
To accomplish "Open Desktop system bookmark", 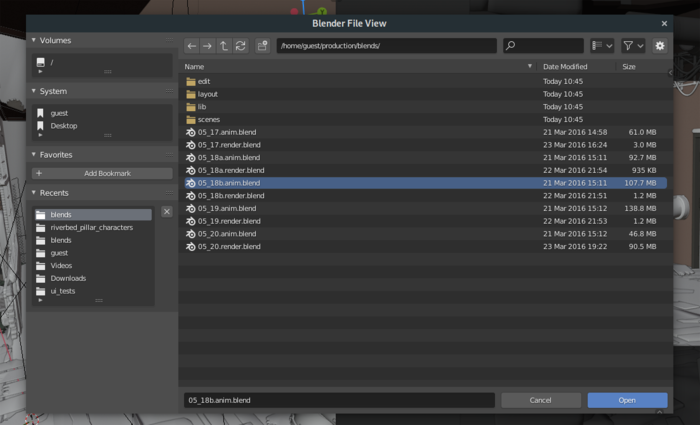I will 102,126.
